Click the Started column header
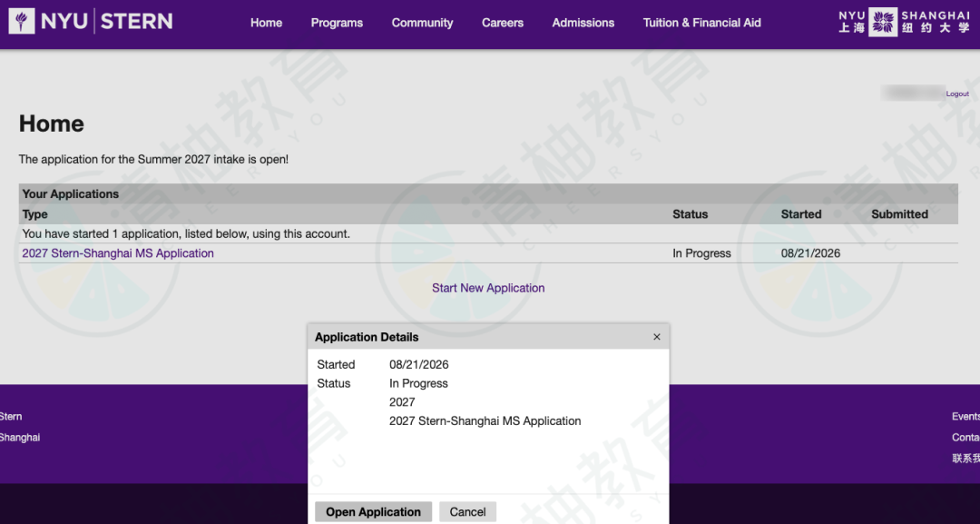The width and height of the screenshot is (980, 524). [x=801, y=214]
